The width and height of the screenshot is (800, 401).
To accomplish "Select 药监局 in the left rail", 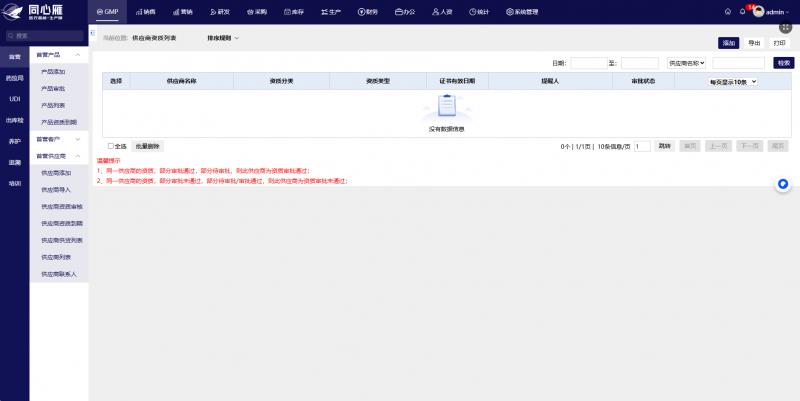I will [15, 78].
